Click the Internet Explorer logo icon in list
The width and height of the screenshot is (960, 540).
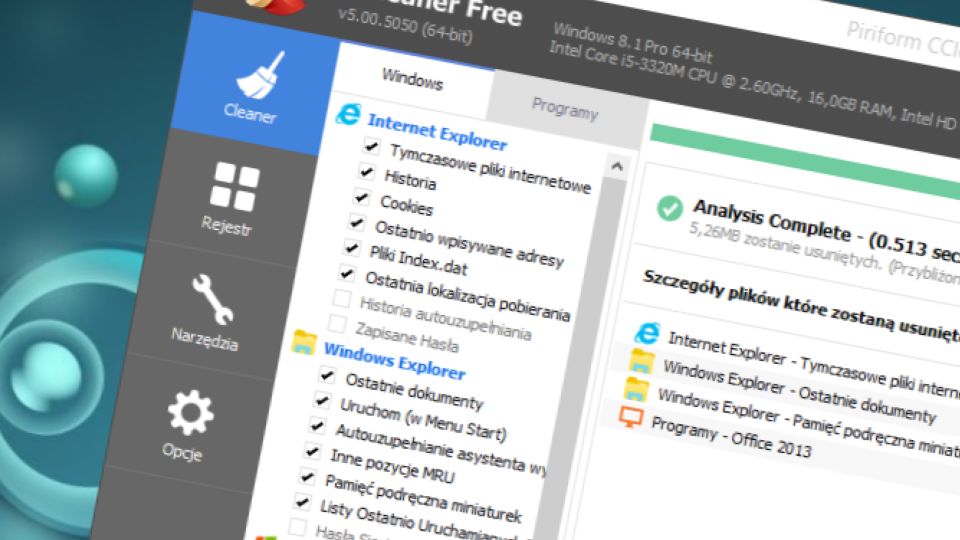click(348, 114)
